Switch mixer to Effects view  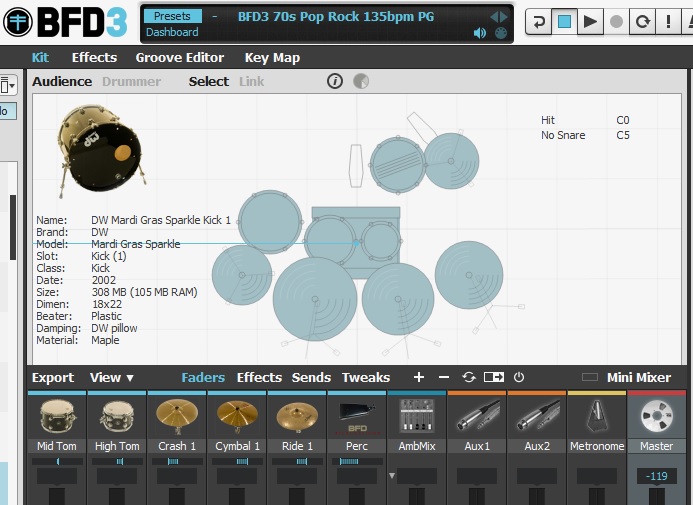[x=259, y=378]
